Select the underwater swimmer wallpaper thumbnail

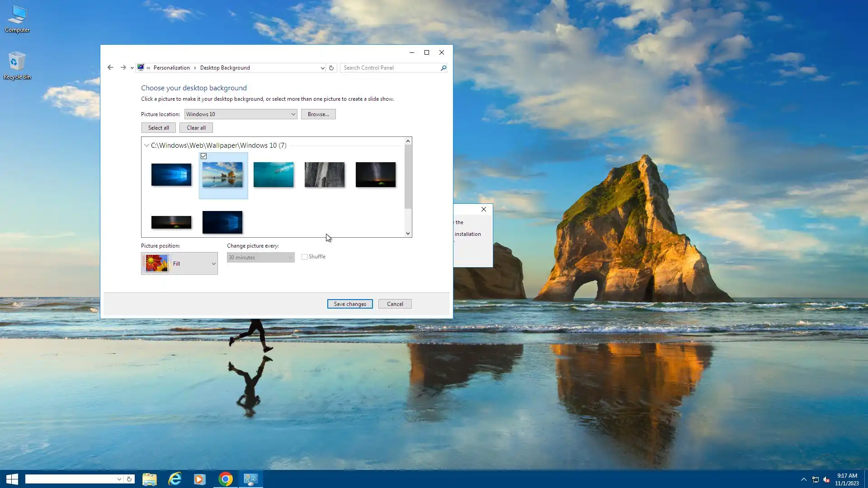coord(274,174)
